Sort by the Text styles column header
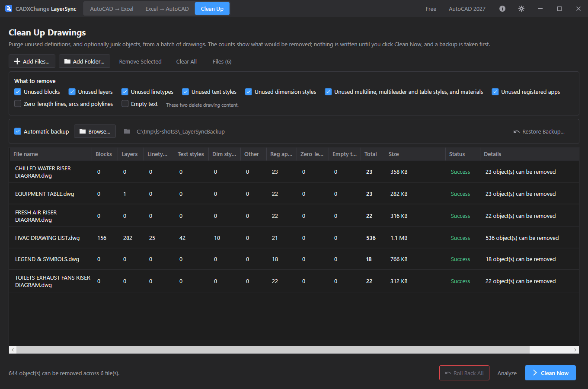This screenshot has height=389, width=588. click(191, 154)
